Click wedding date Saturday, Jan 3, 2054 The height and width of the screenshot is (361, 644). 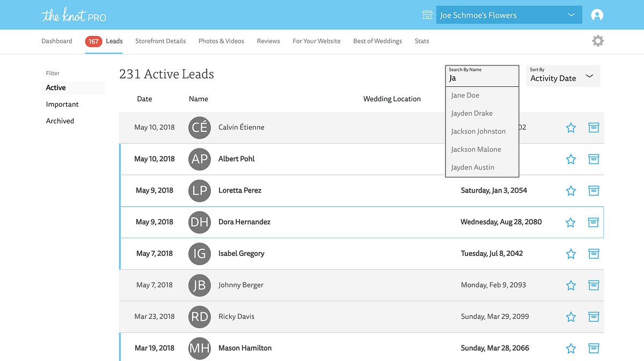494,190
